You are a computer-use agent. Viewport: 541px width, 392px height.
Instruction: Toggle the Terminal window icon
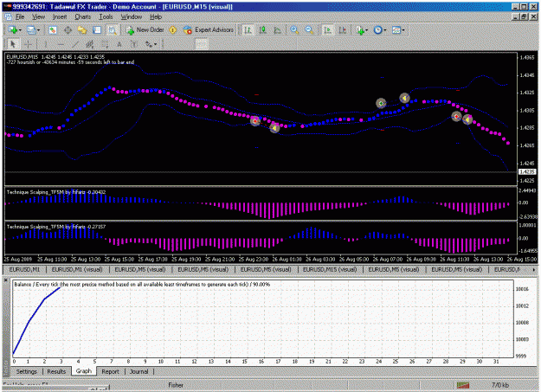tap(97, 30)
